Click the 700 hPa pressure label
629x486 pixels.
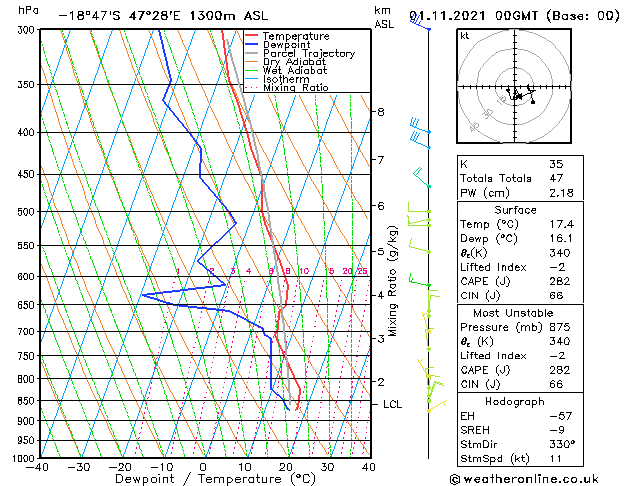point(28,332)
